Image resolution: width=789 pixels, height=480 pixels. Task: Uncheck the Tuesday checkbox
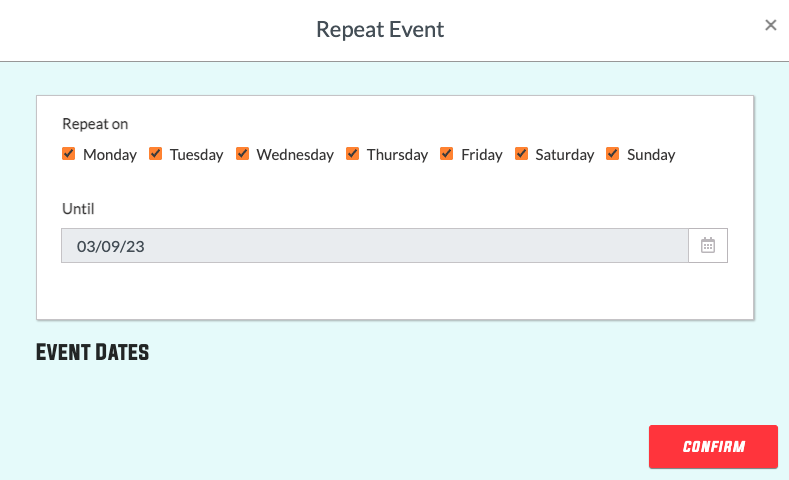point(156,154)
